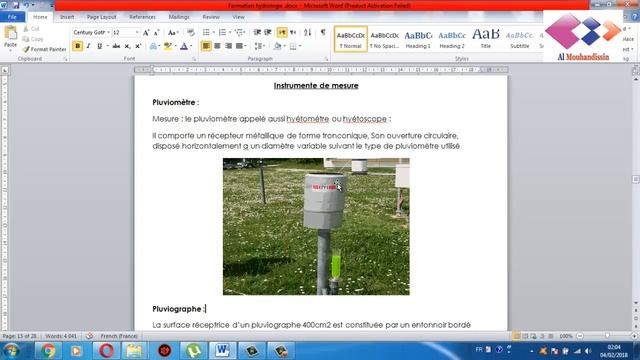Align text right

tap(228, 46)
